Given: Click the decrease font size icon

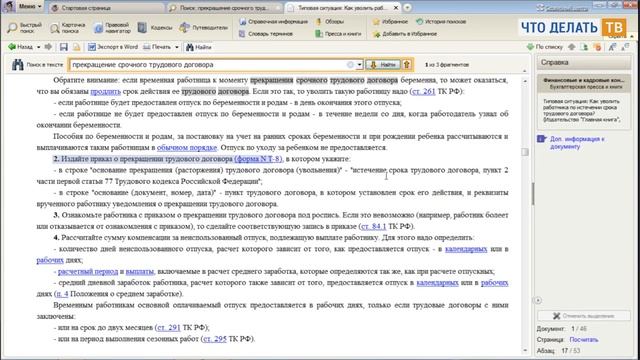Looking at the screenshot, I should point(625,47).
